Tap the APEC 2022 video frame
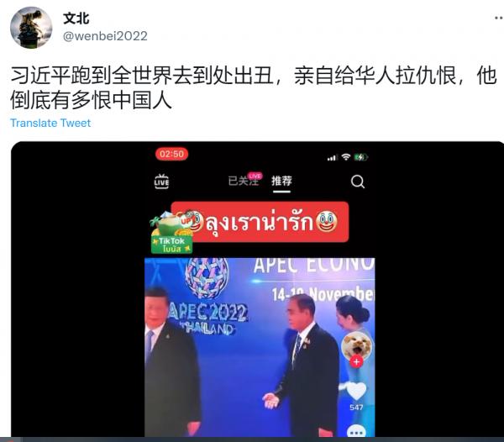This screenshot has height=442, width=504. [x=260, y=347]
